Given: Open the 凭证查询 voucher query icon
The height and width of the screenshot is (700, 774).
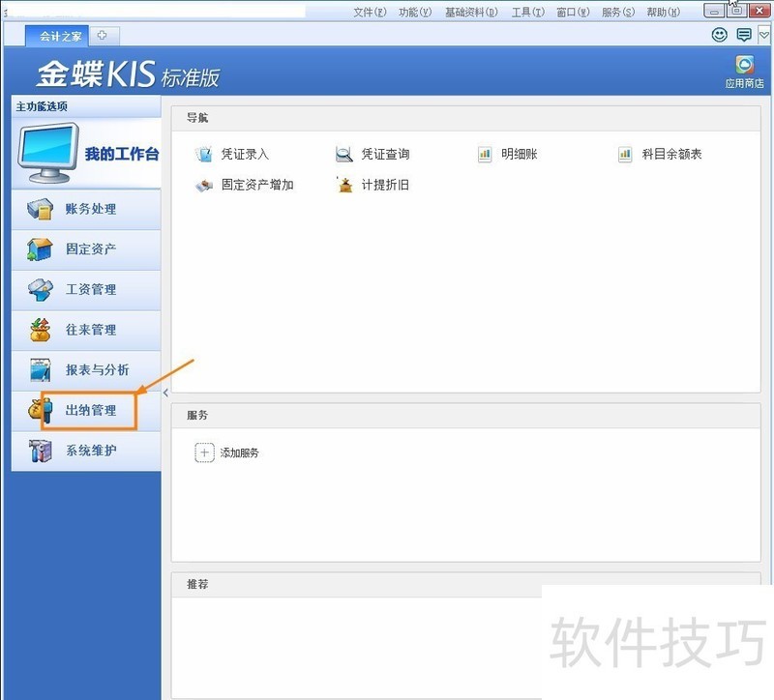Looking at the screenshot, I should point(343,155).
